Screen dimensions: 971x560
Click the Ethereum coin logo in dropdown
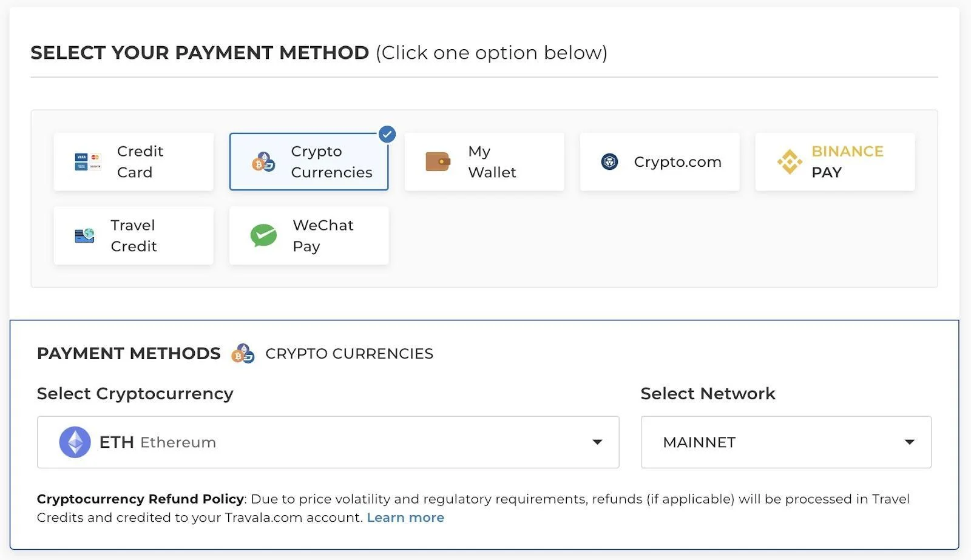(75, 442)
